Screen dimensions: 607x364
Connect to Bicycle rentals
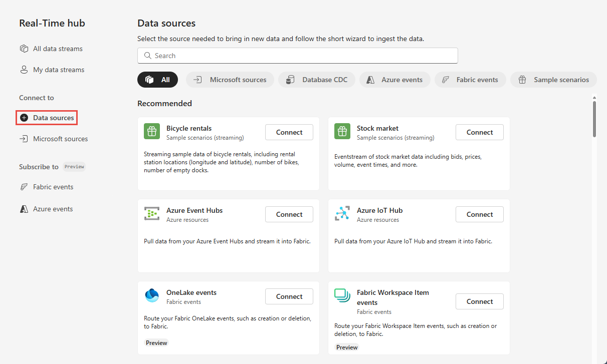pyautogui.click(x=289, y=132)
